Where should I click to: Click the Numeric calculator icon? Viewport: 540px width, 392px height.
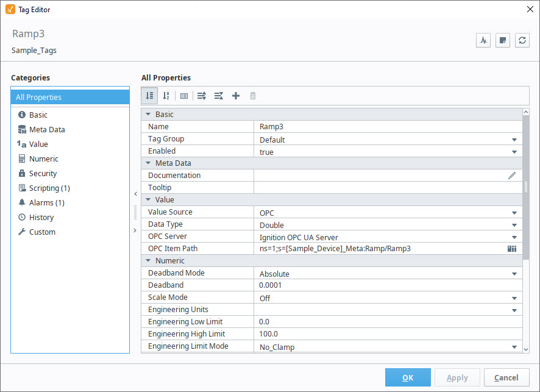coord(22,159)
